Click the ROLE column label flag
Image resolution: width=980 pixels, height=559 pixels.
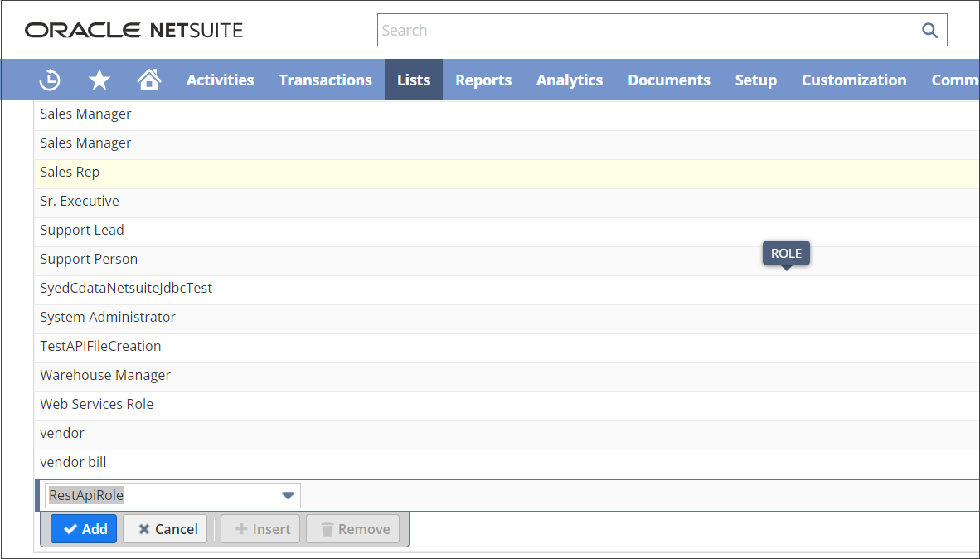pyautogui.click(x=785, y=253)
